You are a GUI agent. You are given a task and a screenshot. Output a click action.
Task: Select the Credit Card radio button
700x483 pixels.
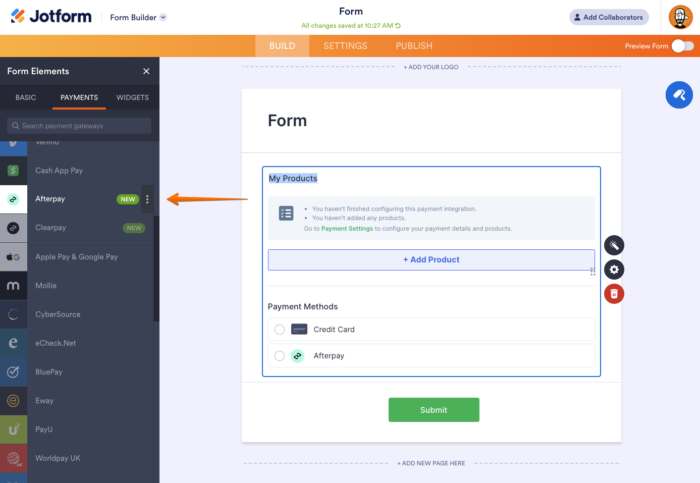pos(279,329)
